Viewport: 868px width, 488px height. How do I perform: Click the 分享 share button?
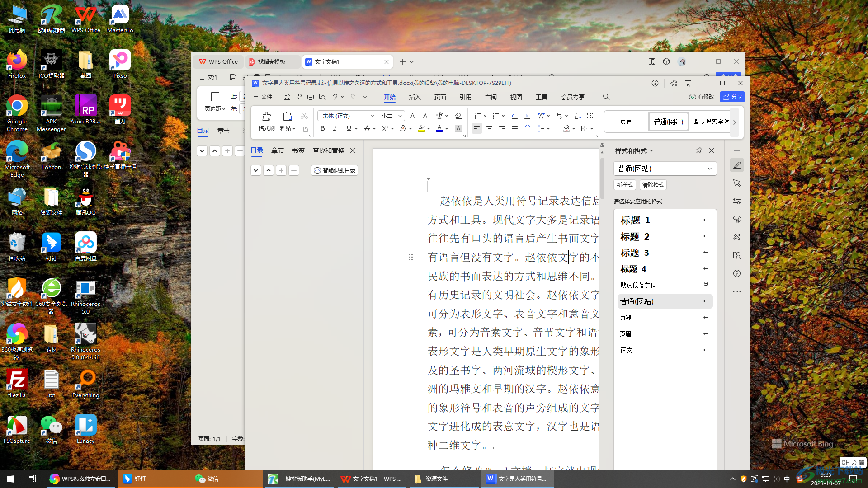pyautogui.click(x=732, y=97)
